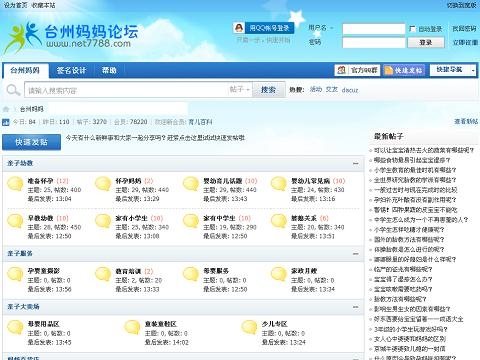The width and height of the screenshot is (480, 360).
Task: Open the 立即注册 link
Action: 465,43
